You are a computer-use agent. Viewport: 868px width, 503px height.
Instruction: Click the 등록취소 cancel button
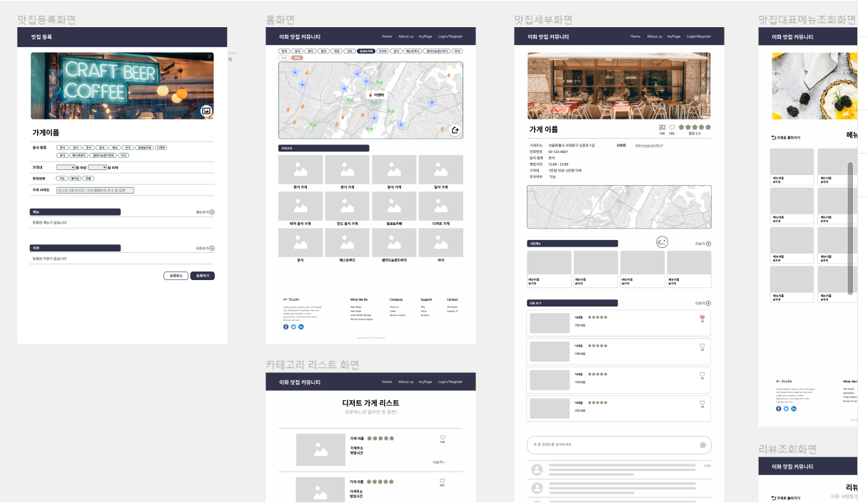coord(176,276)
